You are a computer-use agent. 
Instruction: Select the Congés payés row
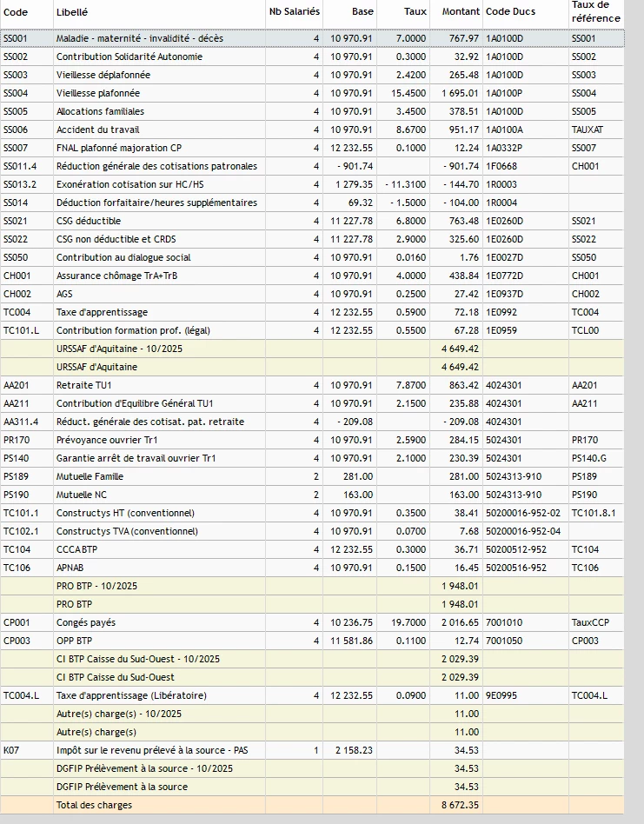point(312,622)
